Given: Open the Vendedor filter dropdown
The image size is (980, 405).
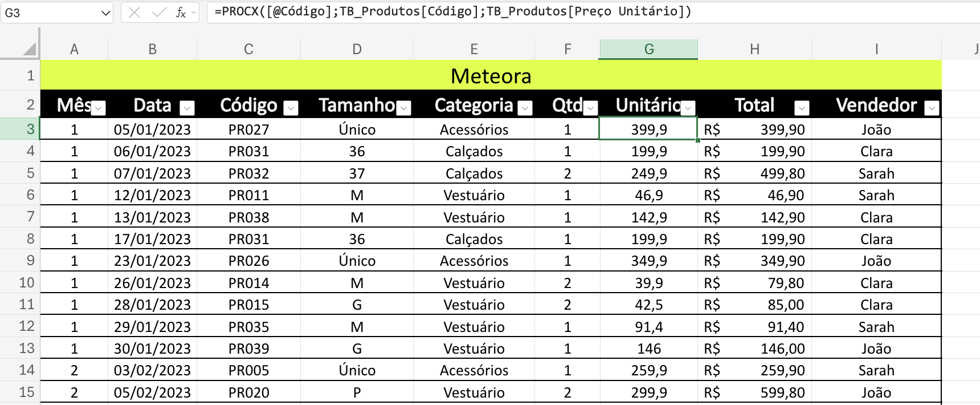Looking at the screenshot, I should pos(932,108).
